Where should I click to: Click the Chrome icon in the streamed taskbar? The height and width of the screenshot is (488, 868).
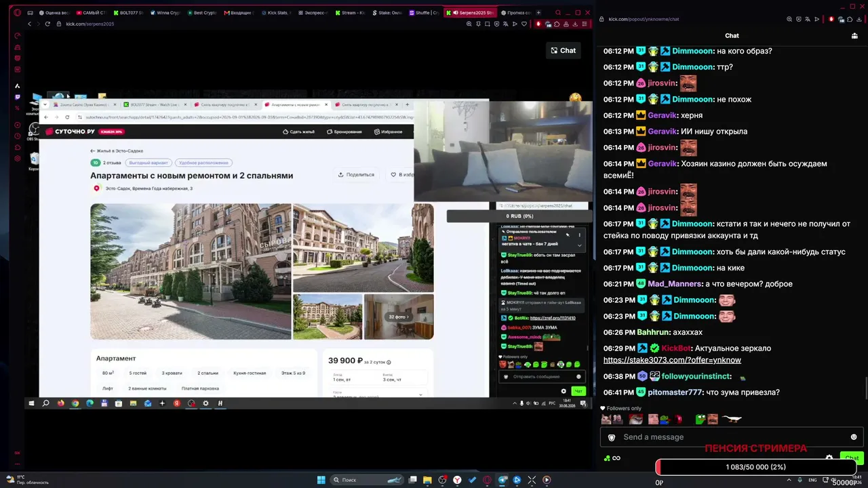(75, 403)
